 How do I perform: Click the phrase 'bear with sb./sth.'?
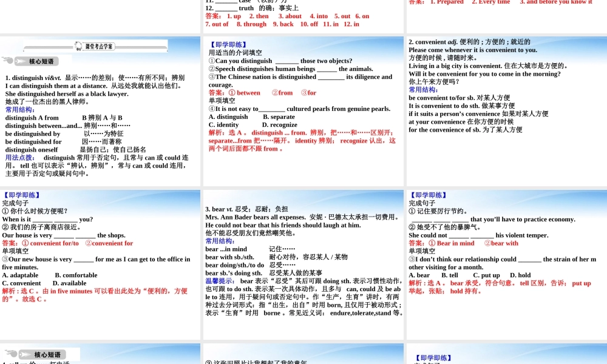click(229, 257)
